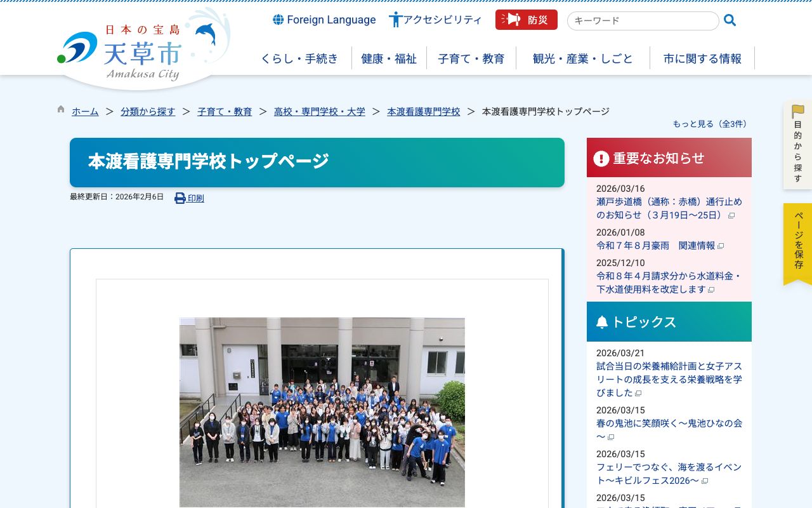This screenshot has width=812, height=508.
Task: Click the printer icon next to 印刷
Action: (180, 197)
